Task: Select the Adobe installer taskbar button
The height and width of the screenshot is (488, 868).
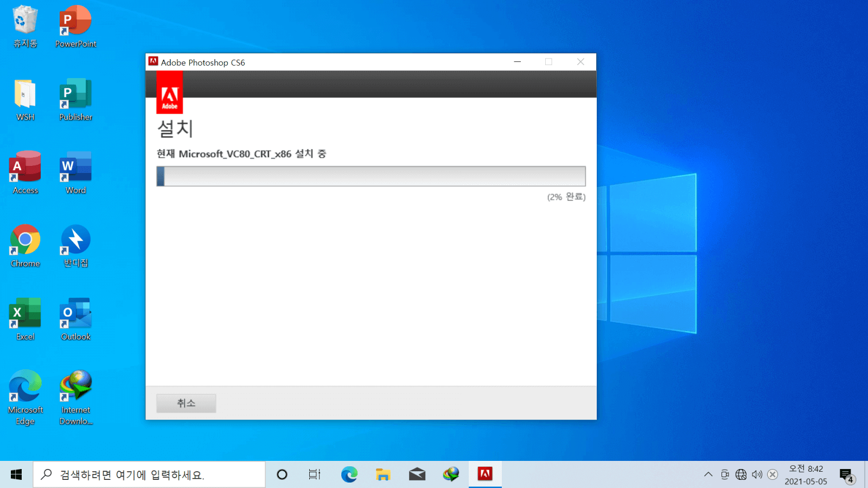Action: [485, 474]
